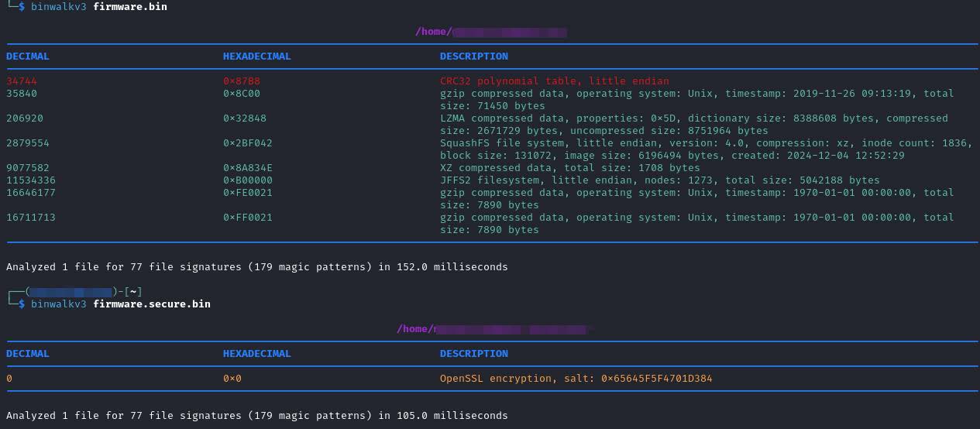Click hex offset 0xB00000
The width and height of the screenshot is (980, 429).
[x=248, y=180]
